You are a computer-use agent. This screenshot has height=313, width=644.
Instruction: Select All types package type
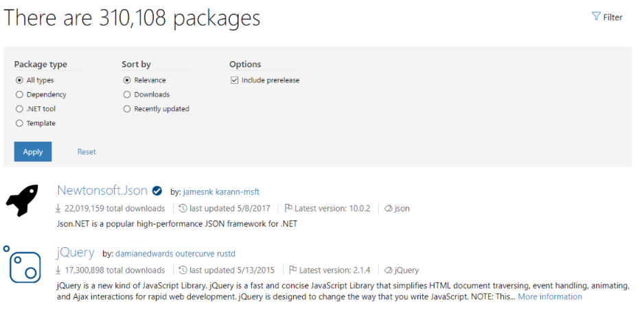tap(19, 80)
